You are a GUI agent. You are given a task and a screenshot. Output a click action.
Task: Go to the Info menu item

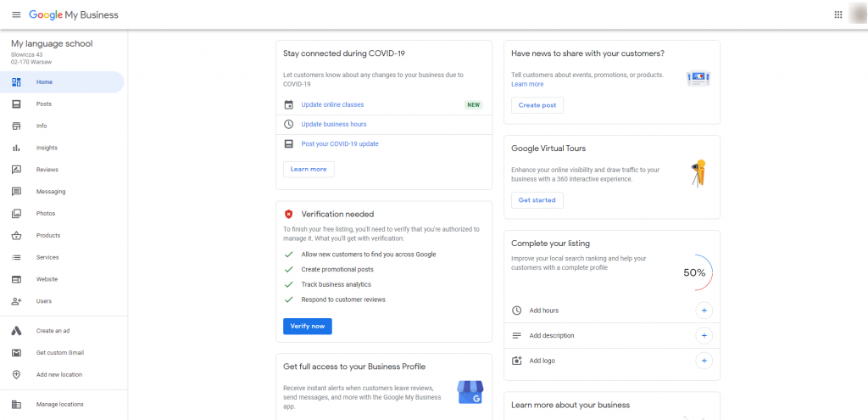tap(42, 126)
